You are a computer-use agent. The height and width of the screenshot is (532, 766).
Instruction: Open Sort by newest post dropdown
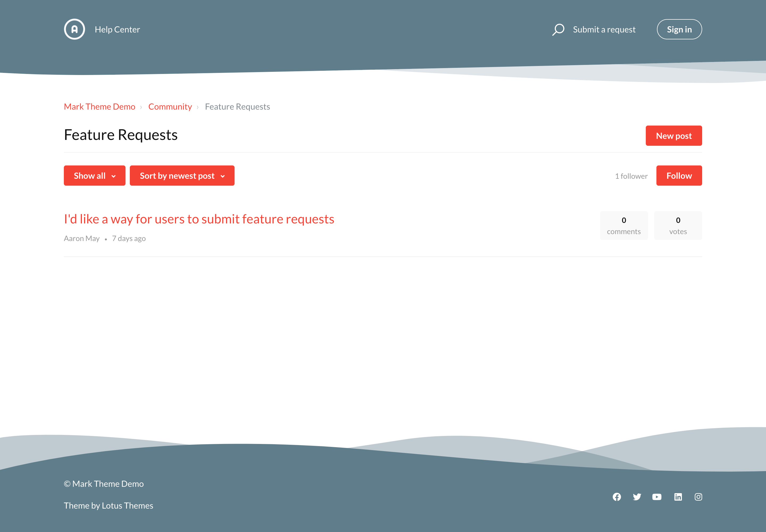tap(182, 176)
